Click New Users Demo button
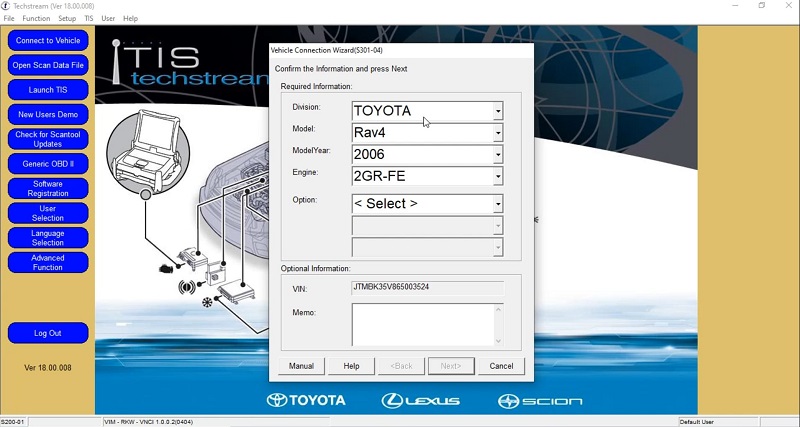Screen dimensions: 800x427 click(x=48, y=114)
